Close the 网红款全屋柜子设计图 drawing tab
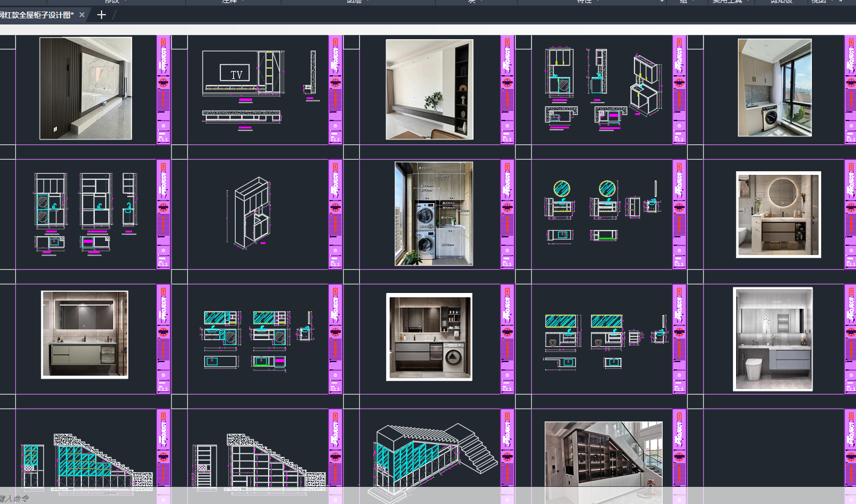Screen dimensions: 856x504 82,15
